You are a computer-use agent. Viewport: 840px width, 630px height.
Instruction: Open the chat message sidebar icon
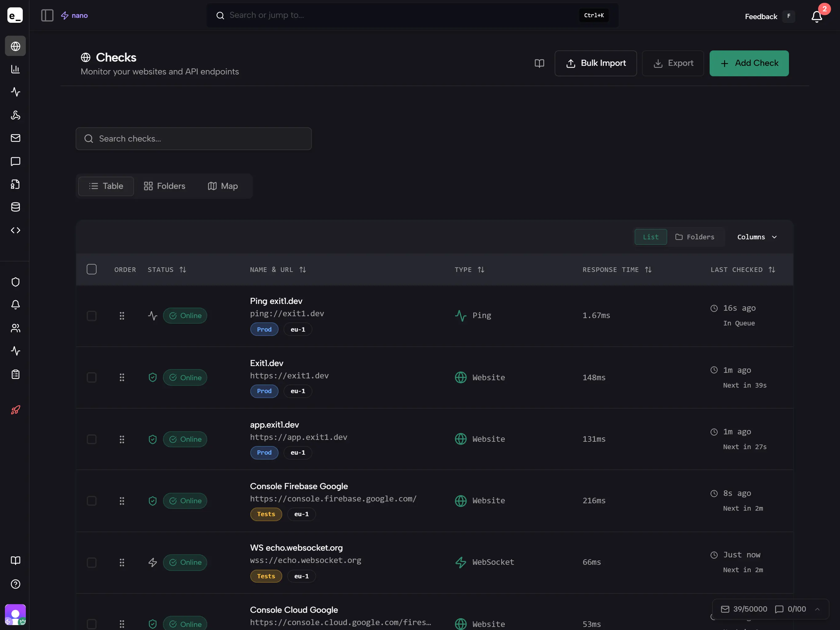pyautogui.click(x=15, y=161)
